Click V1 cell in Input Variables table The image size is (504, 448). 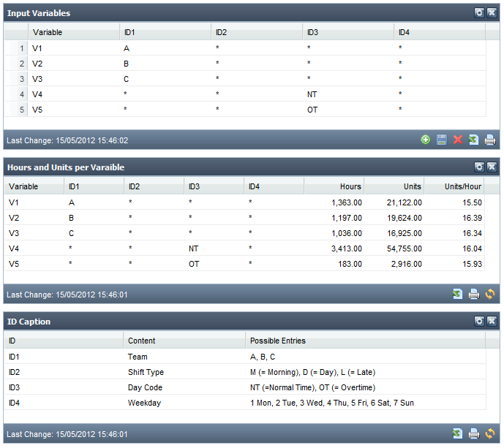[74, 48]
